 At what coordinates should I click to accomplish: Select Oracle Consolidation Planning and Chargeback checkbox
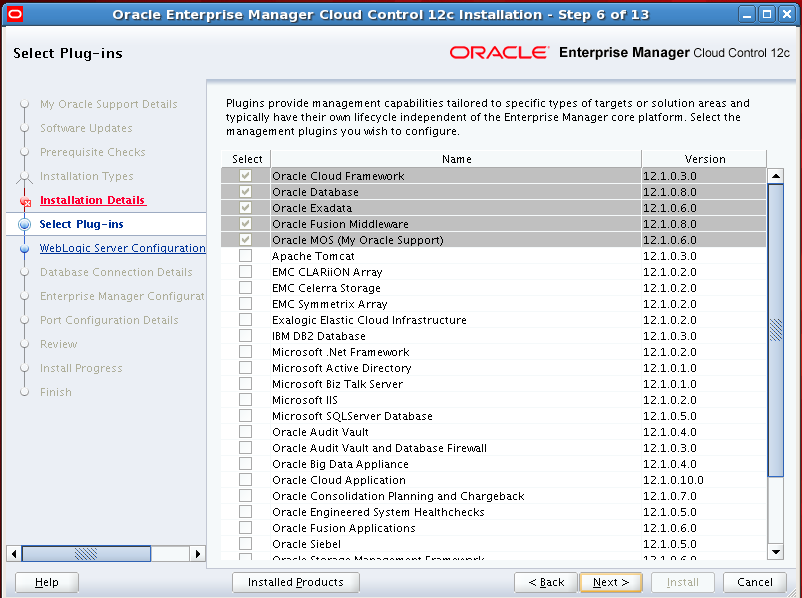click(246, 495)
